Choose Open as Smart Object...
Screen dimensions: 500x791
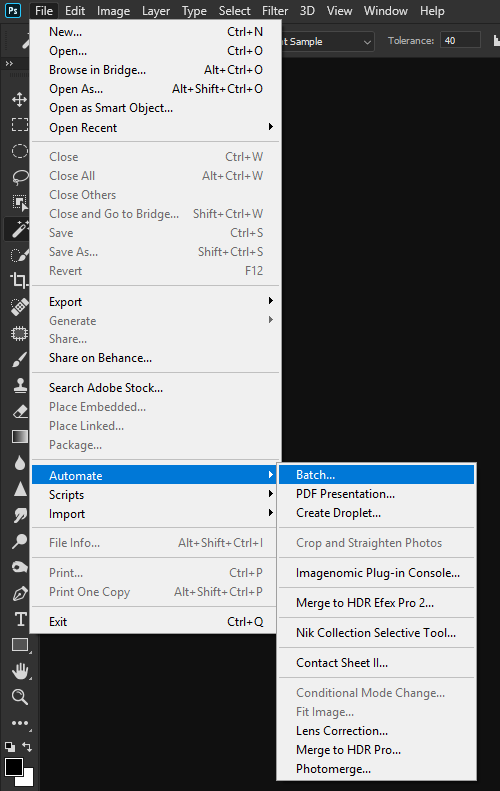point(156,108)
